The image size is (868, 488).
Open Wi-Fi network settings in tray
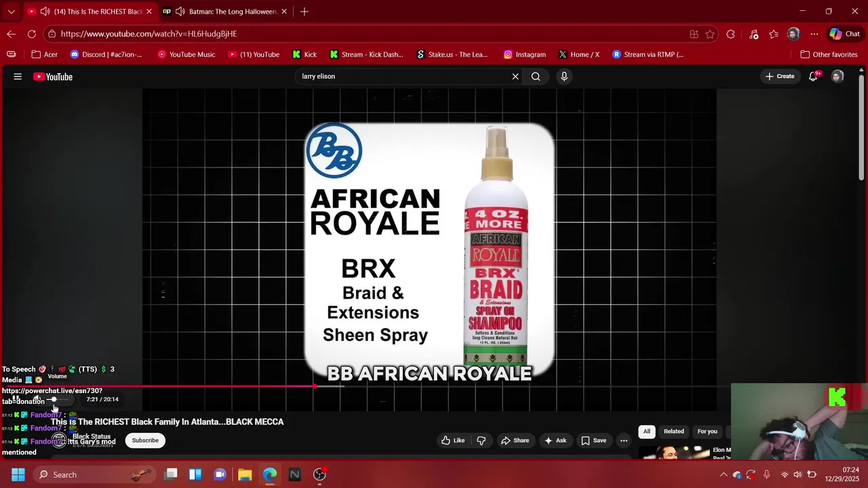click(785, 474)
